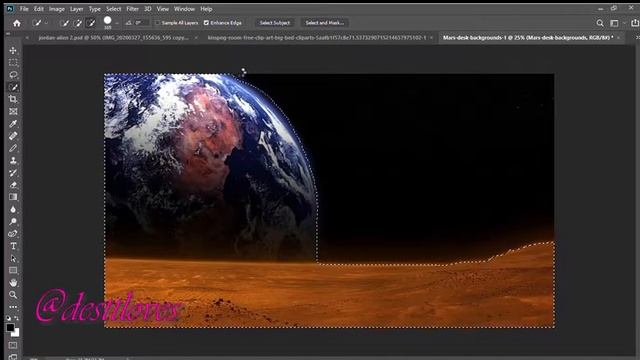Viewport: 640px width, 360px height.
Task: Select the Healing Brush tool
Action: point(13,136)
